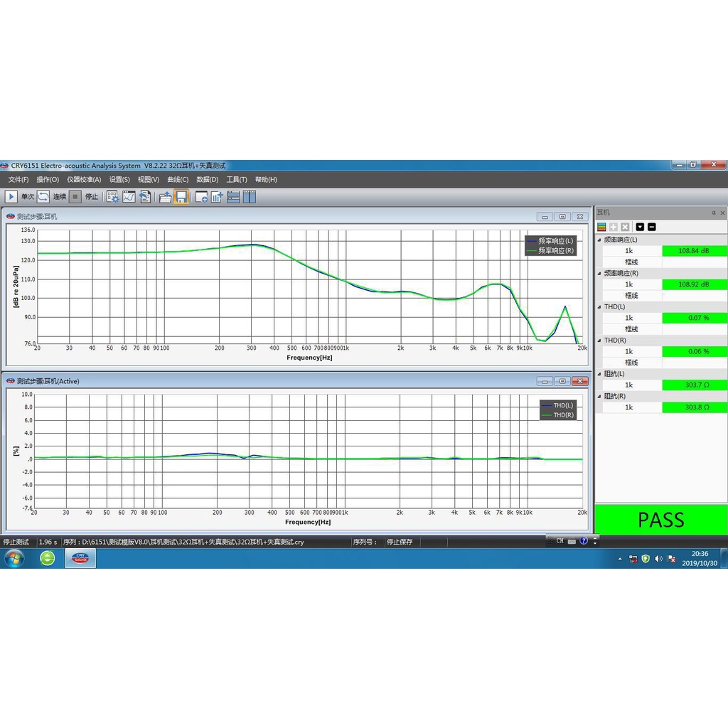728x728 pixels.
Task: Open the settings gear window icon
Action: [113, 197]
